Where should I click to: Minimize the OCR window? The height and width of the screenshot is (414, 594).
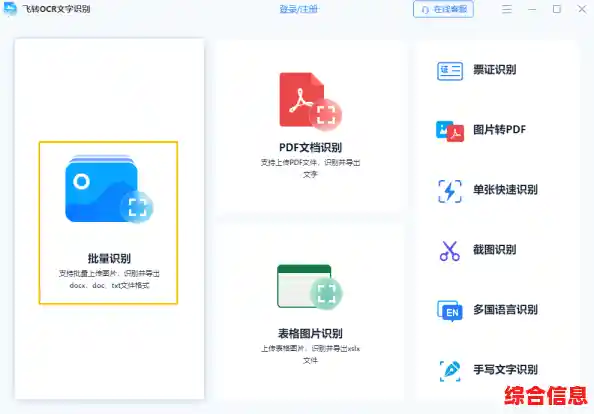pyautogui.click(x=532, y=9)
